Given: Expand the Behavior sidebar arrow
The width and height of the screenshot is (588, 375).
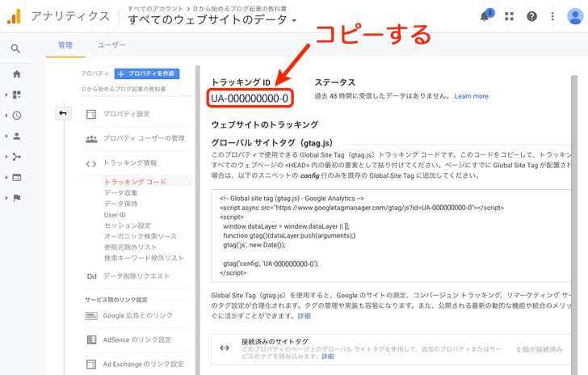Looking at the screenshot, I should [6, 177].
